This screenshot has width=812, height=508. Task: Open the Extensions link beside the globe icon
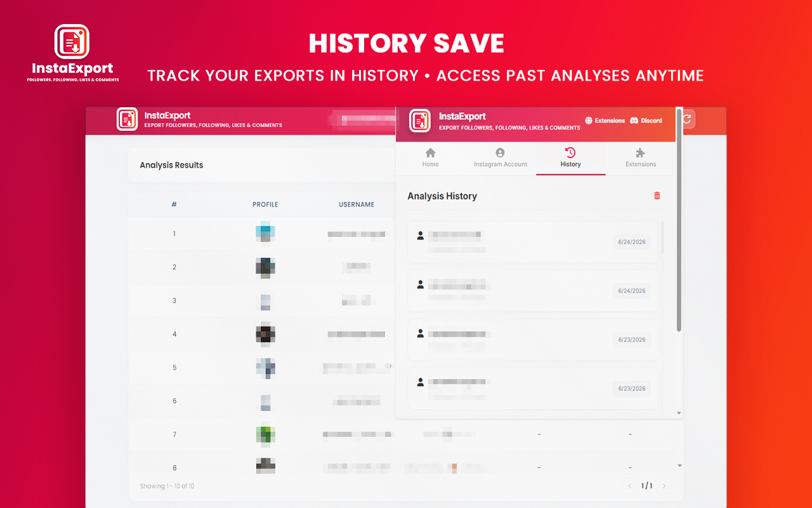pyautogui.click(x=605, y=121)
